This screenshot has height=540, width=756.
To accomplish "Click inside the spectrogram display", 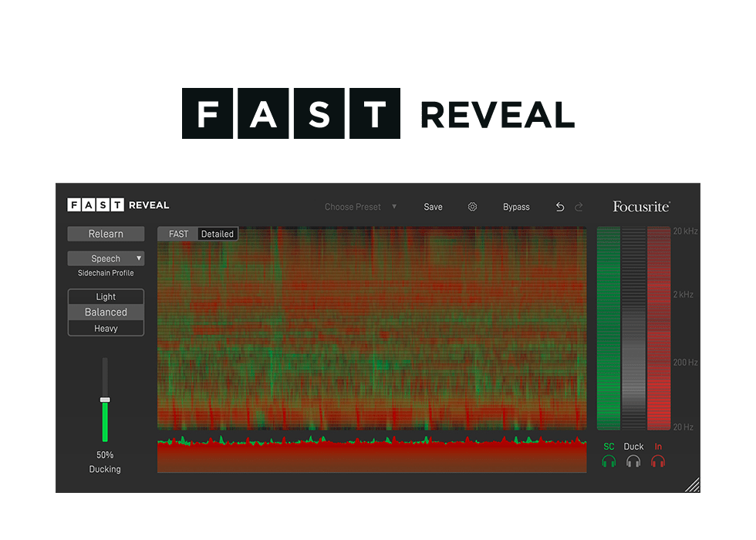I will (371, 328).
